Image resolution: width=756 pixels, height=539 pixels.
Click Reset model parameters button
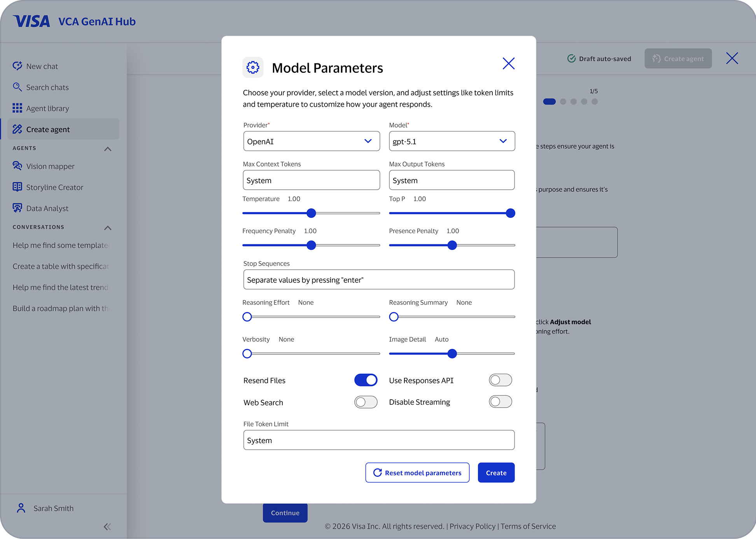[x=417, y=472]
